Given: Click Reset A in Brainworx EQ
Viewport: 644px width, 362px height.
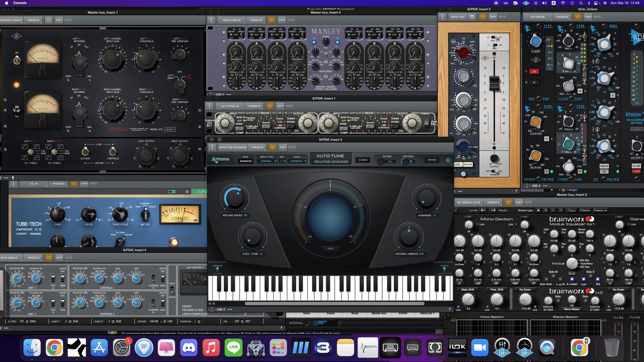Looking at the screenshot, I should click(x=601, y=210).
